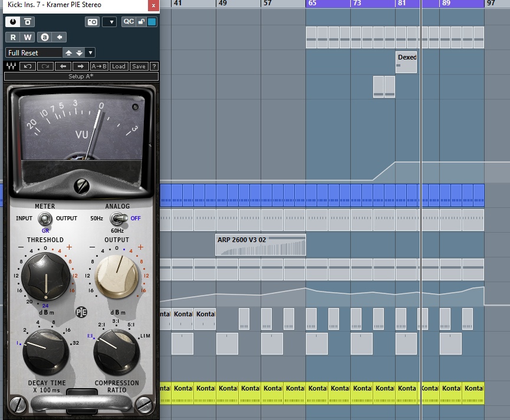The image size is (510, 420).
Task: Click the 50Hz label
Action: (x=97, y=219)
